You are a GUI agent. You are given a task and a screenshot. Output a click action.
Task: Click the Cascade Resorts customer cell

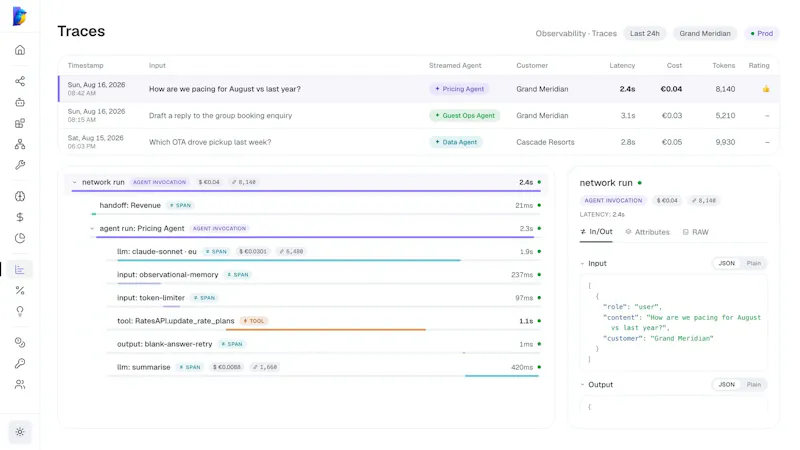(x=545, y=142)
